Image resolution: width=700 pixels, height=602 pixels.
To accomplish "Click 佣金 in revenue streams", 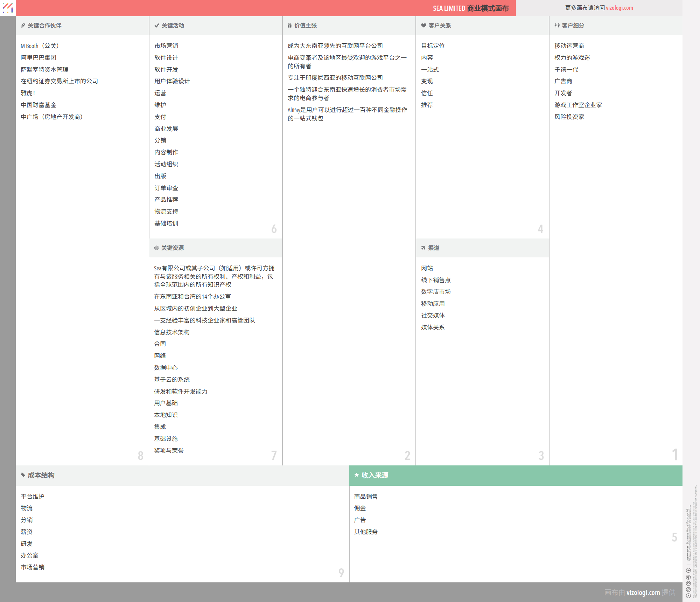I will (360, 508).
